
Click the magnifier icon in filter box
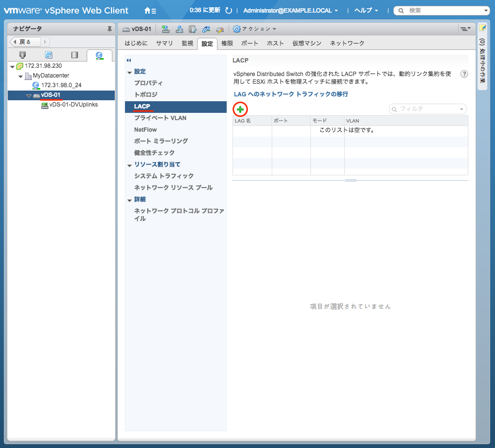(x=394, y=109)
